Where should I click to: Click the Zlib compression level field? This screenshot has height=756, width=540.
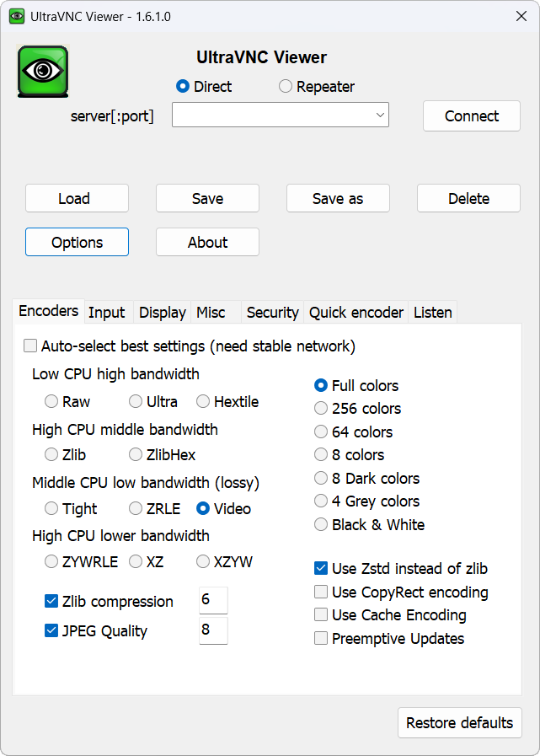pyautogui.click(x=213, y=600)
